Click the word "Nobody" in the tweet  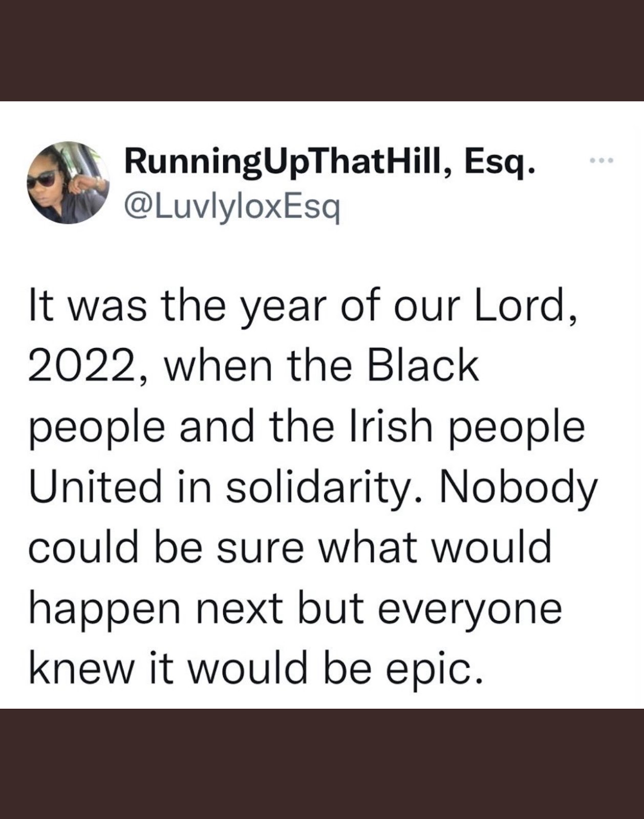pos(518,489)
